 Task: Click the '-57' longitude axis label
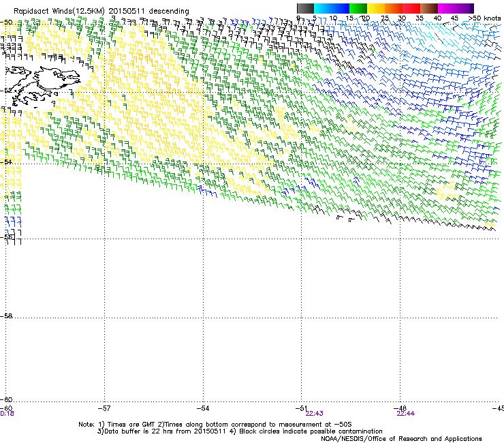pyautogui.click(x=104, y=408)
